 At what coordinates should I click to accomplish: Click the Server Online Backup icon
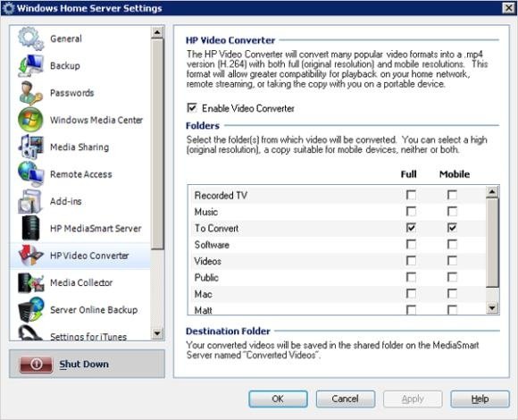(30, 309)
